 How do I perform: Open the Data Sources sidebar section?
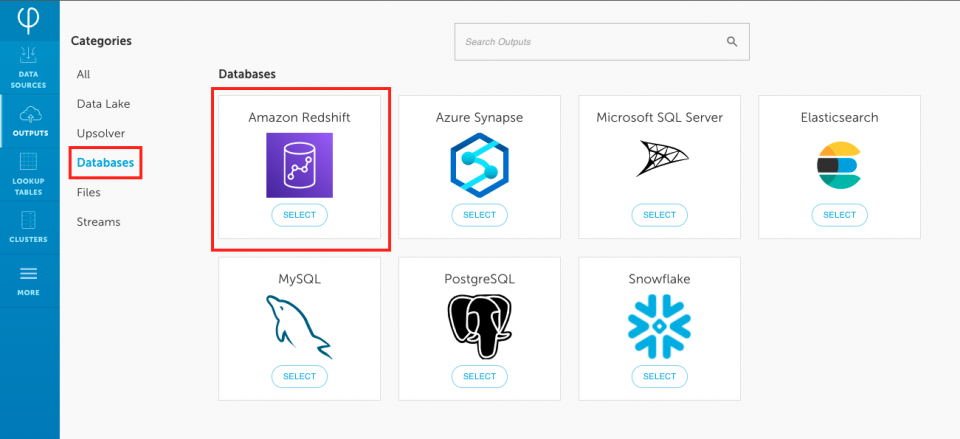point(29,67)
